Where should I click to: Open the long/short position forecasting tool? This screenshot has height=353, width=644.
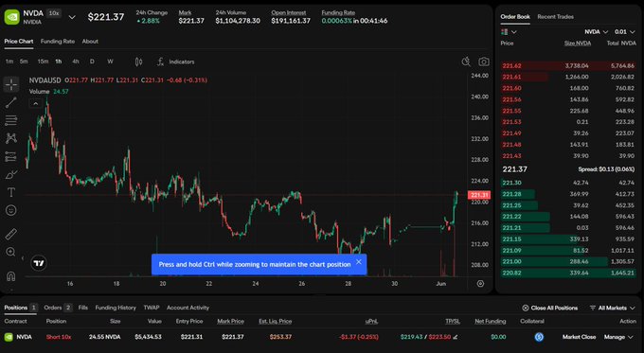point(11,156)
